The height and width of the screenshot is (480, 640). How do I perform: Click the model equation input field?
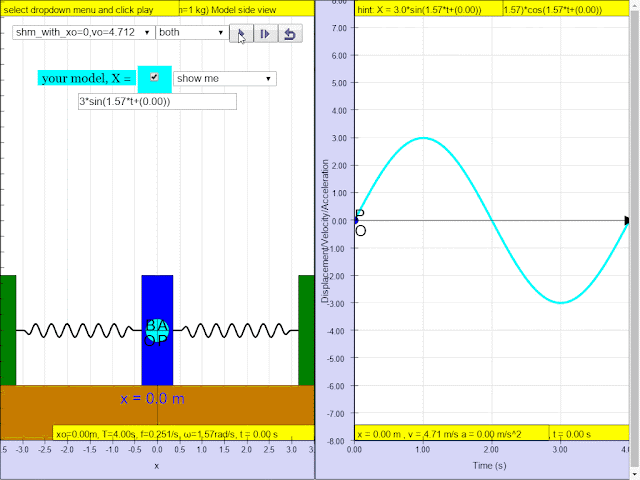click(157, 102)
